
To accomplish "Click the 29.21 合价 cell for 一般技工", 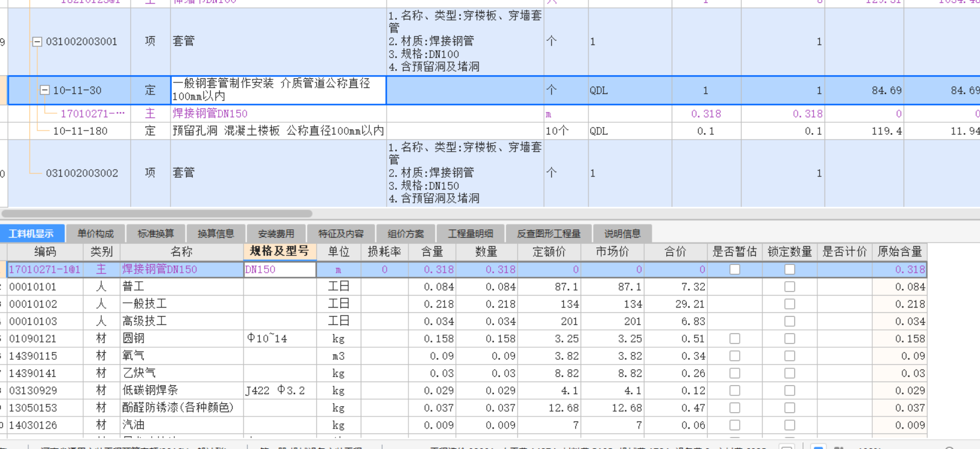I will (676, 304).
